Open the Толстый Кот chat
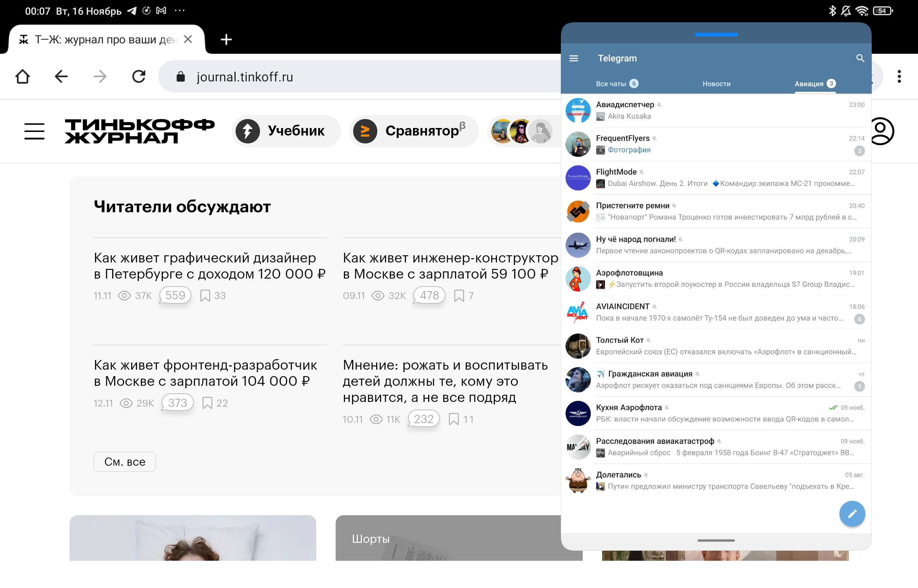The image size is (918, 588). (716, 346)
